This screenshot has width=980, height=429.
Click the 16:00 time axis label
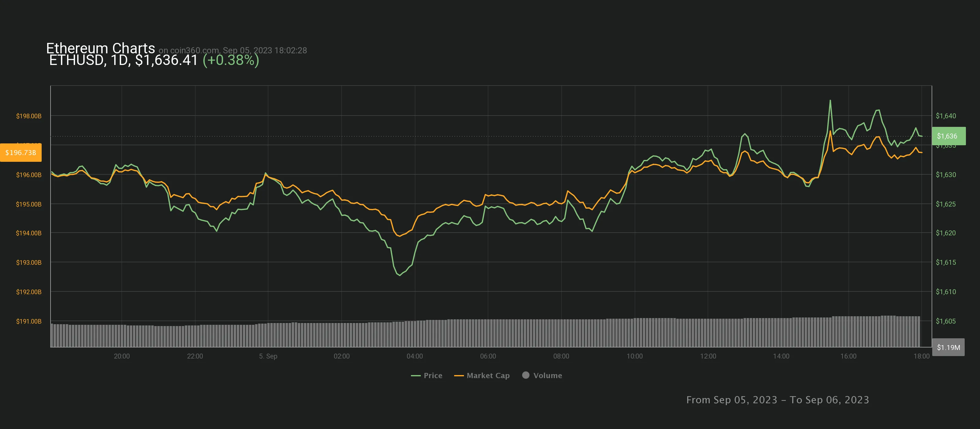pos(848,356)
